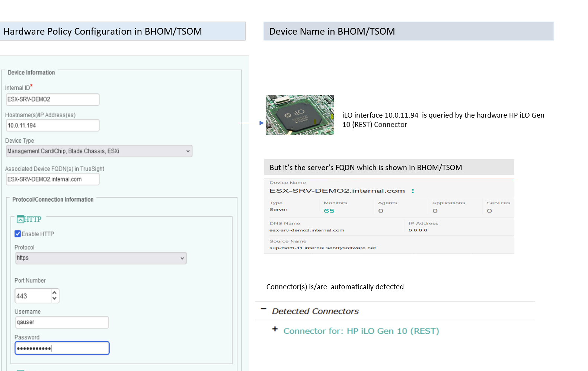Click the iLO chip image
588x371 pixels.
pos(300,115)
